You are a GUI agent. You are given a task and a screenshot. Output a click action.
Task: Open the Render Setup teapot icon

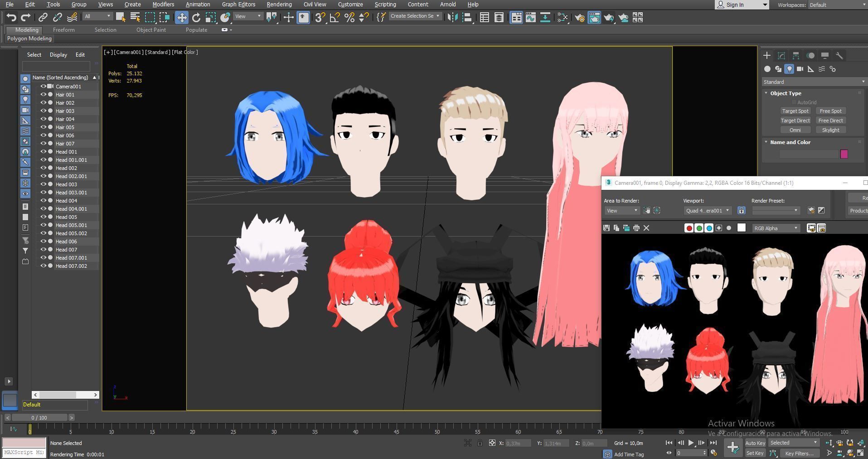point(580,18)
